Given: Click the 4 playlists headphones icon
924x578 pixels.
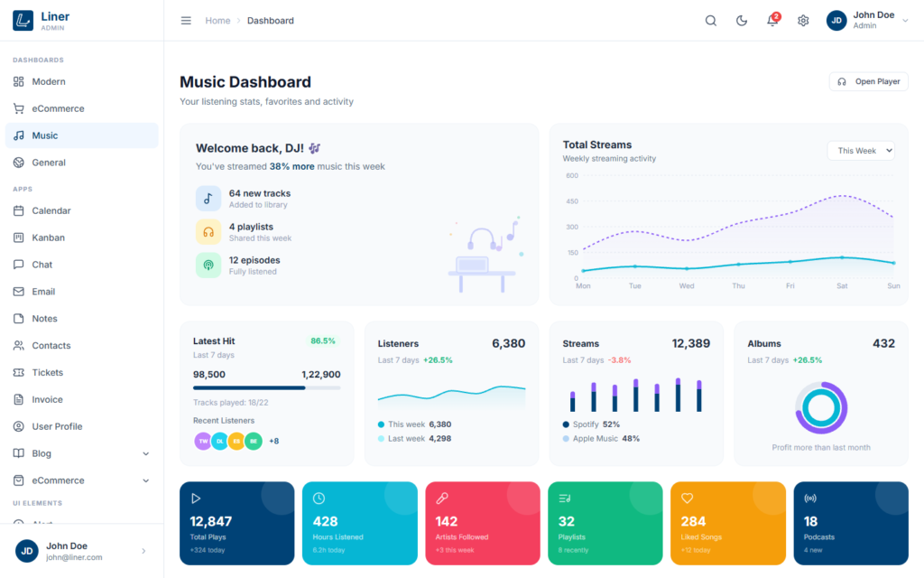Looking at the screenshot, I should click(208, 232).
